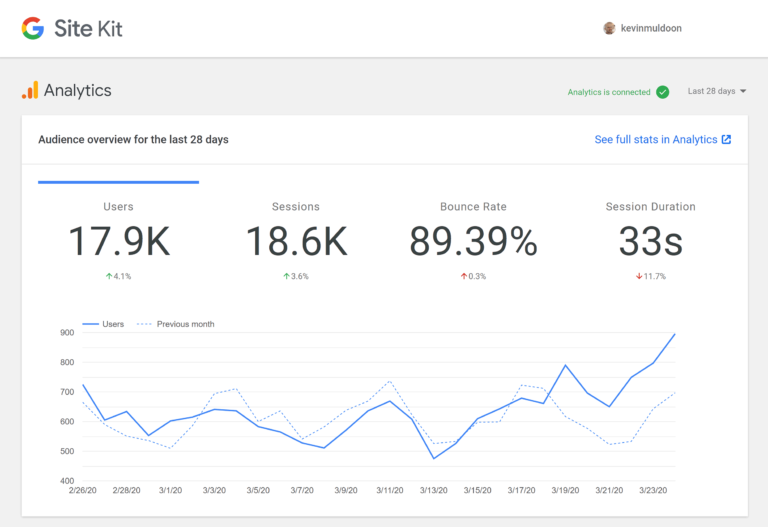Image resolution: width=768 pixels, height=527 pixels.
Task: Click the dropdown arrow beside Last 28 days
Action: pyautogui.click(x=743, y=91)
